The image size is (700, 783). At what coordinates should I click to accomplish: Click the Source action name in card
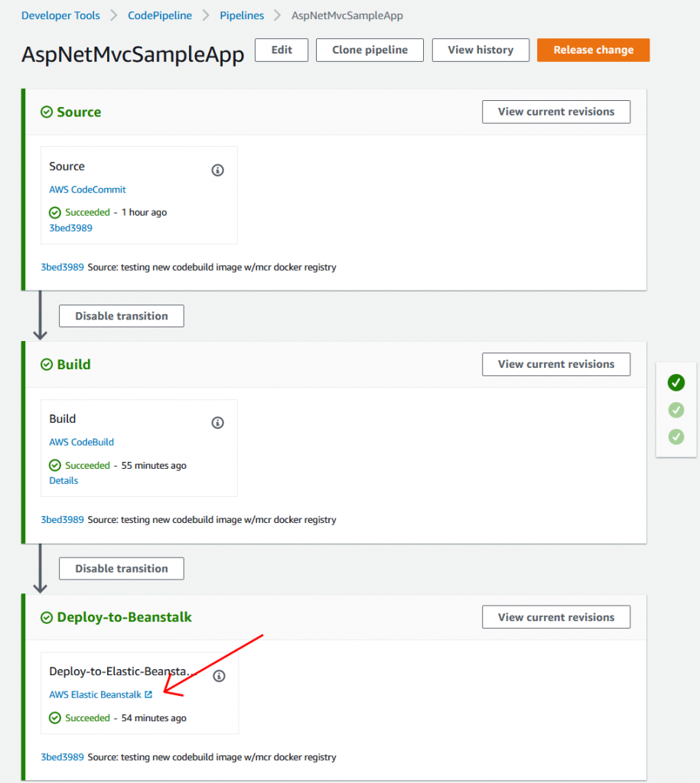(x=67, y=167)
